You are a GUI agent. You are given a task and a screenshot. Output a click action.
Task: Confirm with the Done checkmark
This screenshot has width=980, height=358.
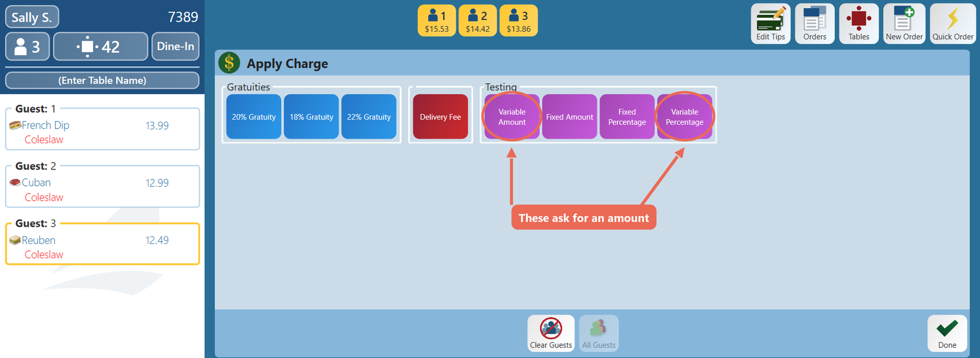[x=947, y=333]
